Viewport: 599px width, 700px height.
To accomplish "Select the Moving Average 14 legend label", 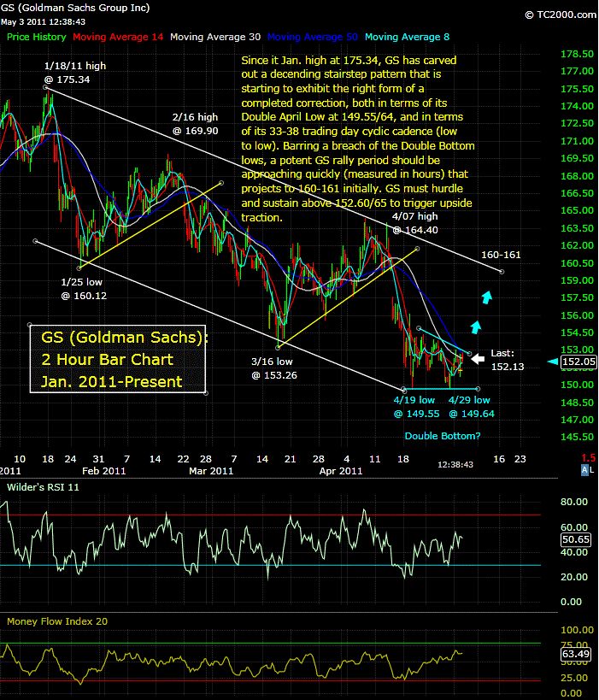I will click(x=118, y=37).
